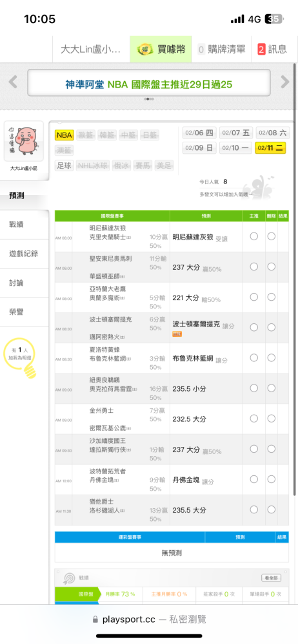The image size is (298, 644).
Task: Click the right banner arrow
Action: (x=285, y=82)
